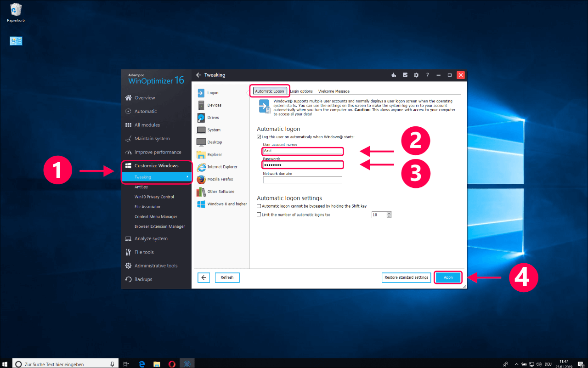Click the automatic logins number spinner arrows

point(389,215)
